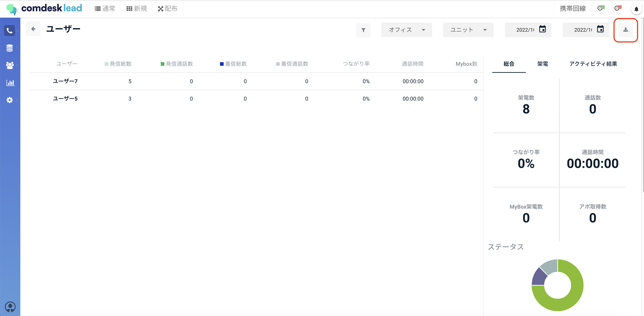Click the back arrow beside ユーザー

tap(33, 29)
